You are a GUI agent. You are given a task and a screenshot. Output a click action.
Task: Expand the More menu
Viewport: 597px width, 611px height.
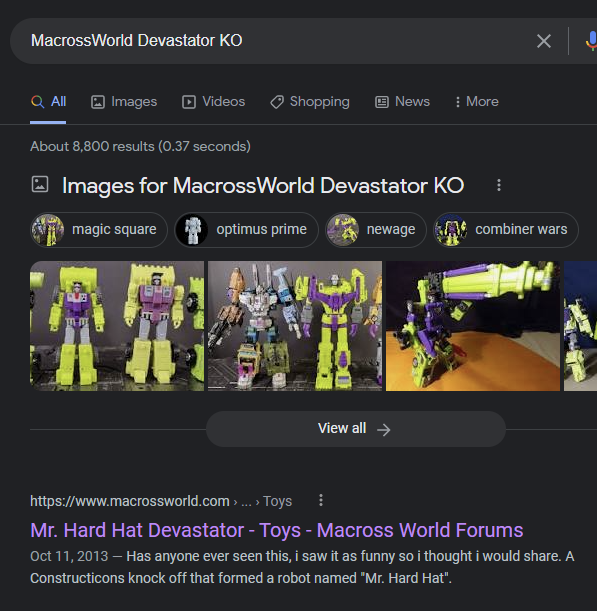[x=477, y=102]
